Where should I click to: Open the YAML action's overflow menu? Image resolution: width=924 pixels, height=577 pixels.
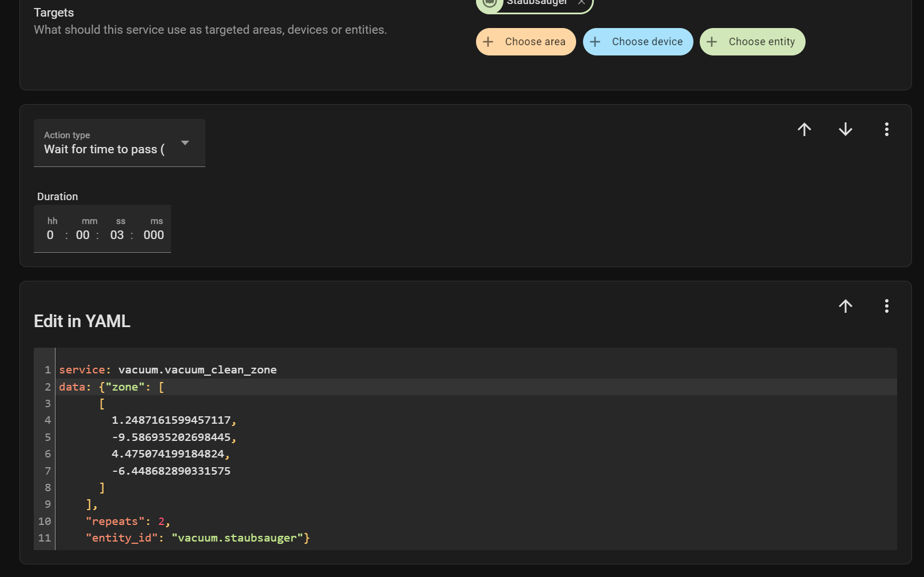tap(886, 306)
